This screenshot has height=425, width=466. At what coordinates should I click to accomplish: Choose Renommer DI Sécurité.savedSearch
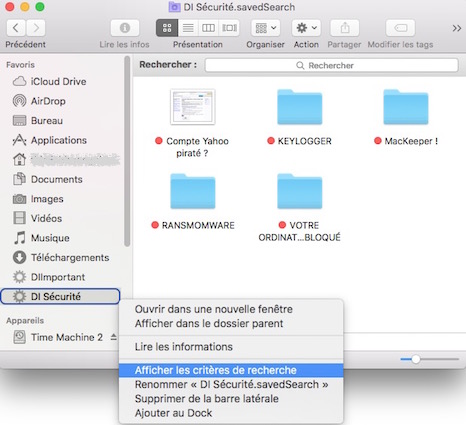(x=231, y=384)
